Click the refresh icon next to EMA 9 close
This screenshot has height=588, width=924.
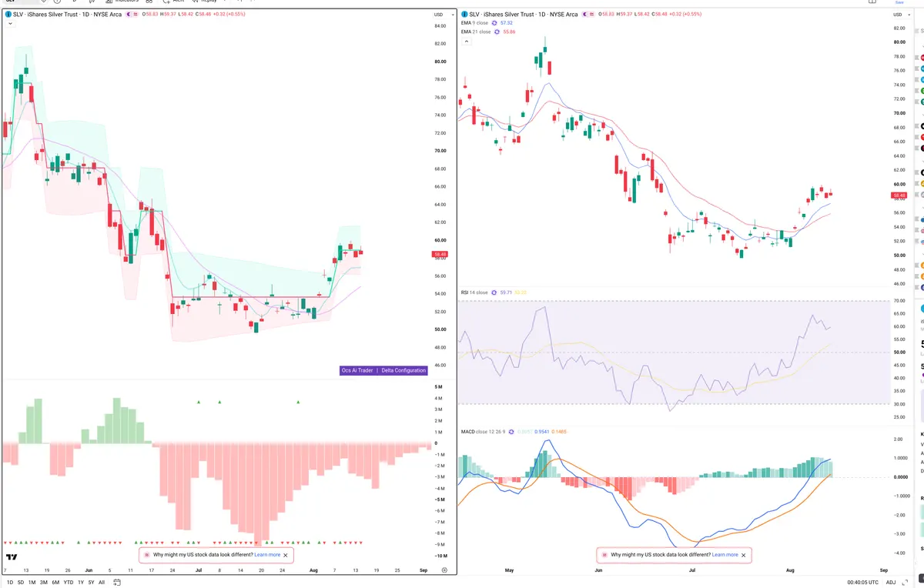point(495,23)
